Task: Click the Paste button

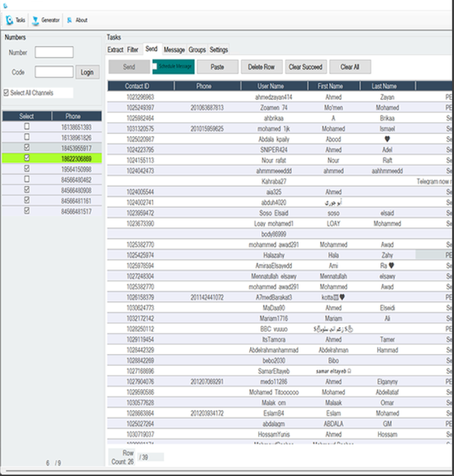Action: point(217,67)
